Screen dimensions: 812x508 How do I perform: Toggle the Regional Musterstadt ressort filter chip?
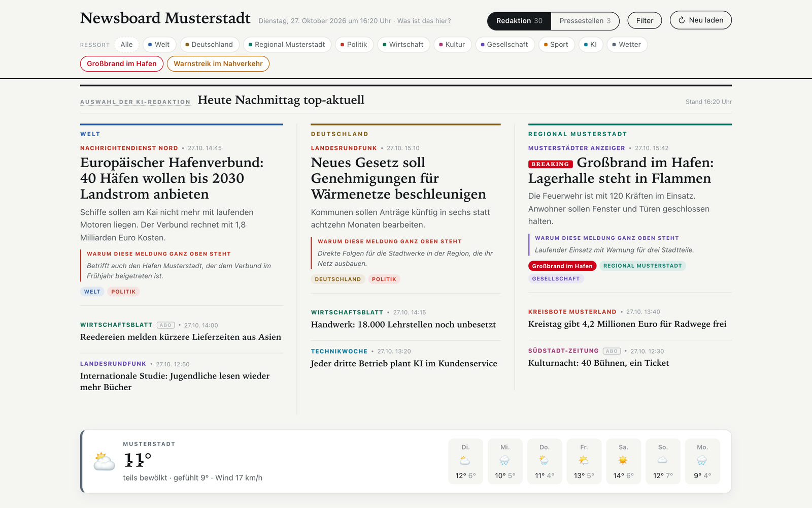pos(287,45)
